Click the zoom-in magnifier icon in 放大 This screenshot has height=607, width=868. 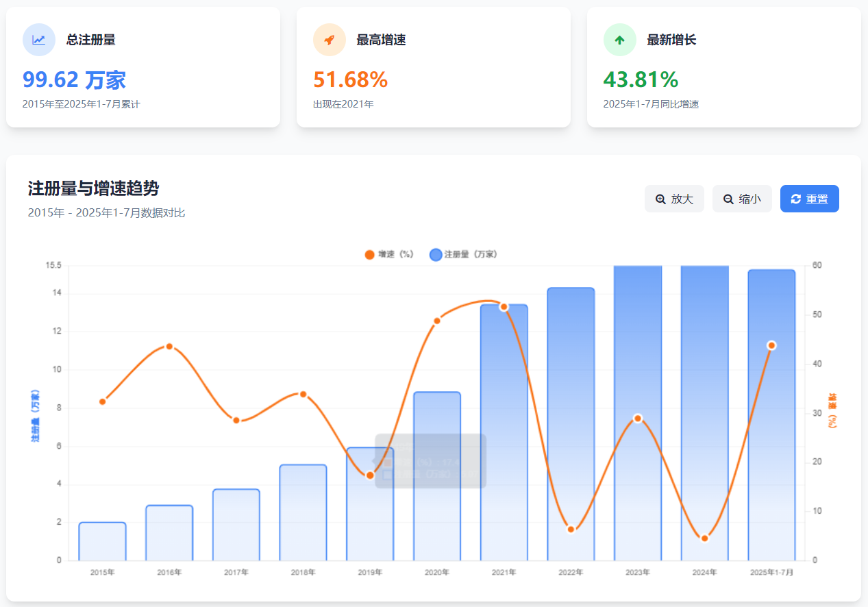click(x=660, y=199)
